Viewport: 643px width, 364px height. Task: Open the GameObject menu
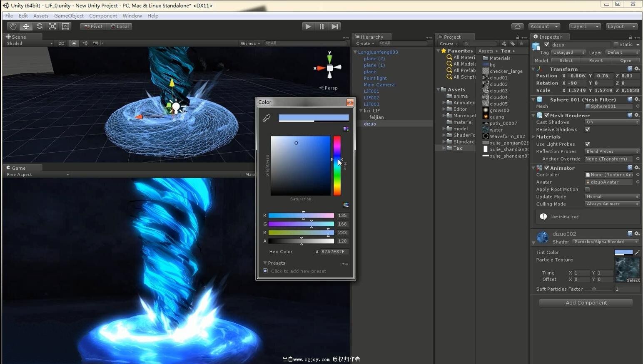[69, 16]
